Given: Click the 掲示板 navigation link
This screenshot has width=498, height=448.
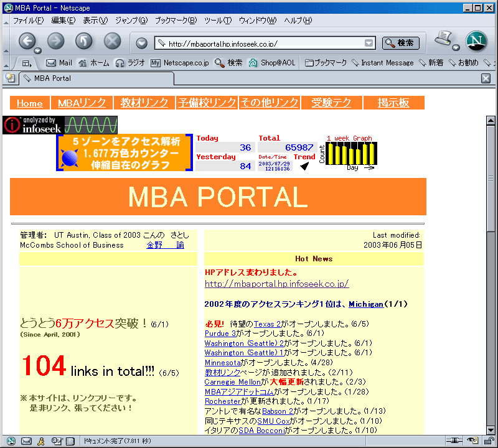Looking at the screenshot, I should click(393, 103).
